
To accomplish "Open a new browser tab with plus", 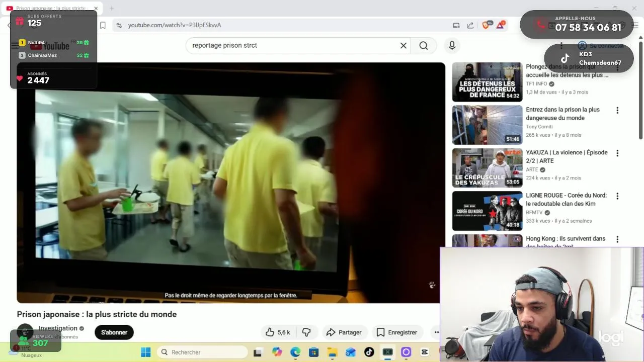I will [x=112, y=8].
